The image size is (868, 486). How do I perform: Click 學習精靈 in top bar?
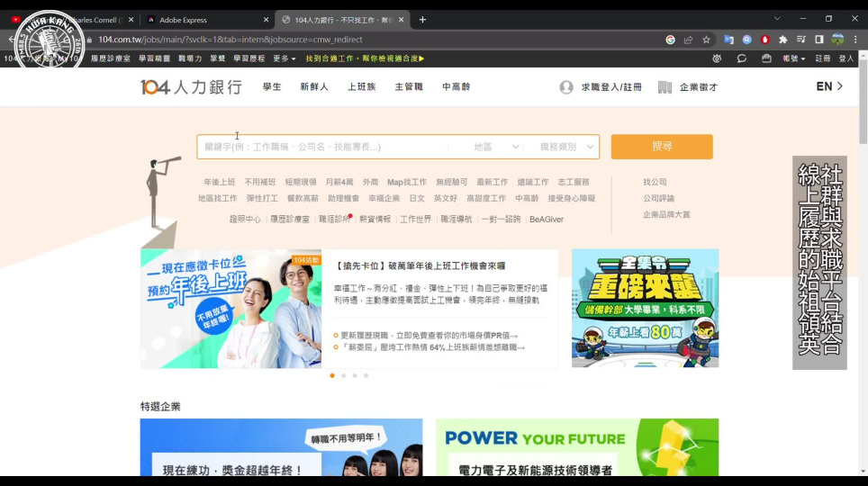tap(155, 58)
